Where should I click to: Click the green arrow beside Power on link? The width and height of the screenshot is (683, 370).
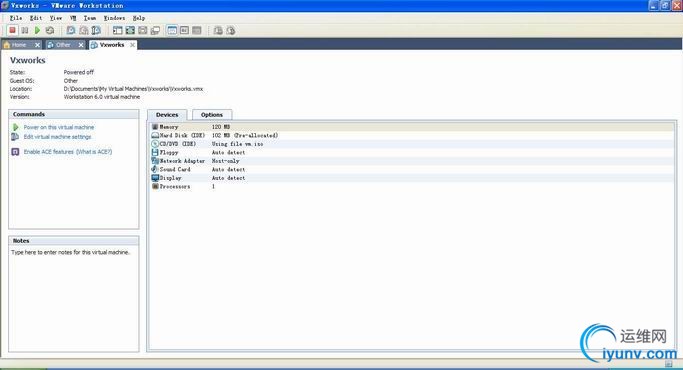coord(16,127)
